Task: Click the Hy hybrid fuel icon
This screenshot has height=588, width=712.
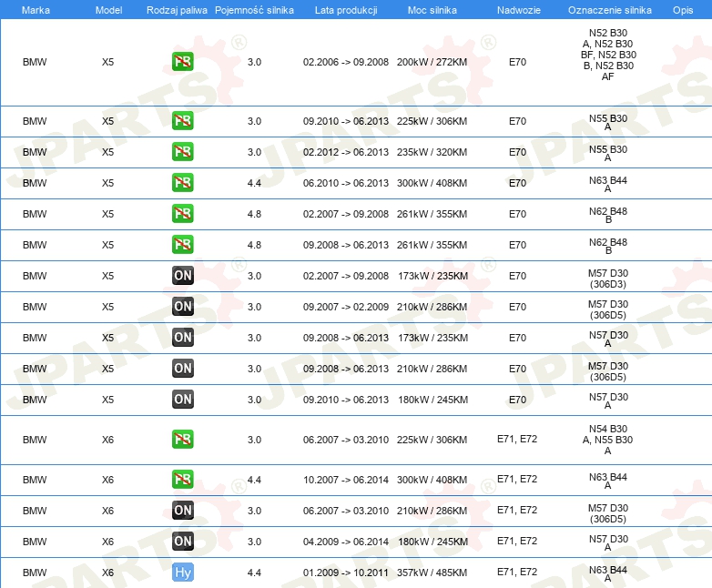Action: coord(183,573)
